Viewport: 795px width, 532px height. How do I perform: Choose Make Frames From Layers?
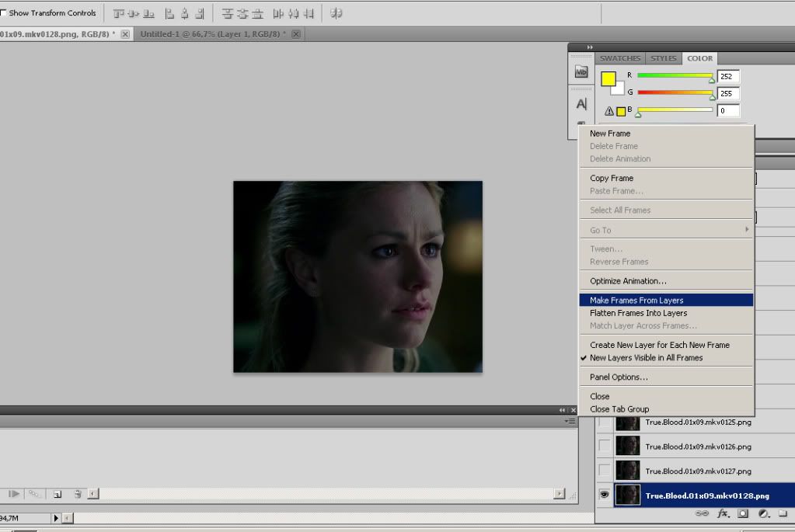coord(636,300)
